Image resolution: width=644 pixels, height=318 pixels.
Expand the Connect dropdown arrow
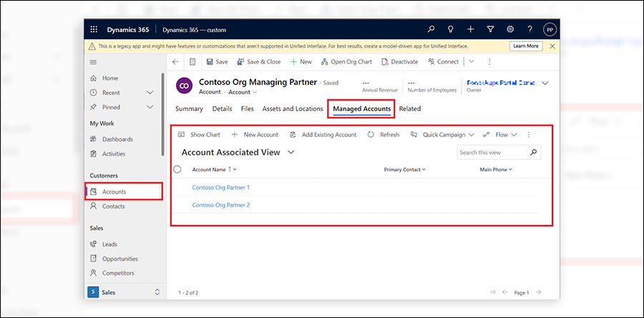(x=471, y=62)
